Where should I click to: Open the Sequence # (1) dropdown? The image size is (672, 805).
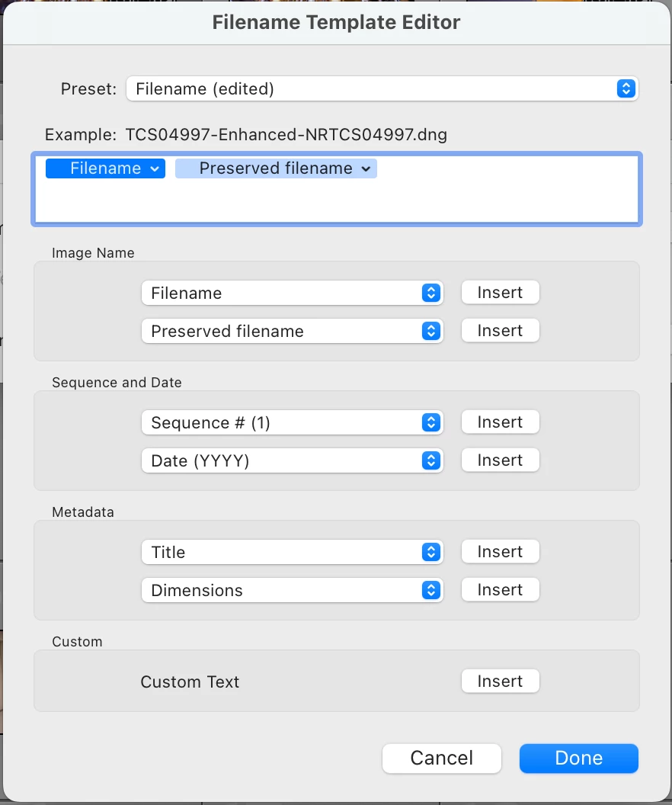point(293,422)
